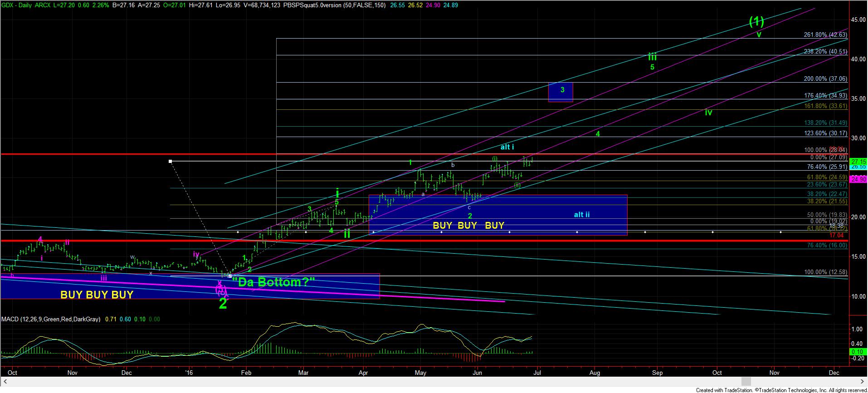
Task: Click the '16 year marker on time axis
Action: (x=189, y=373)
